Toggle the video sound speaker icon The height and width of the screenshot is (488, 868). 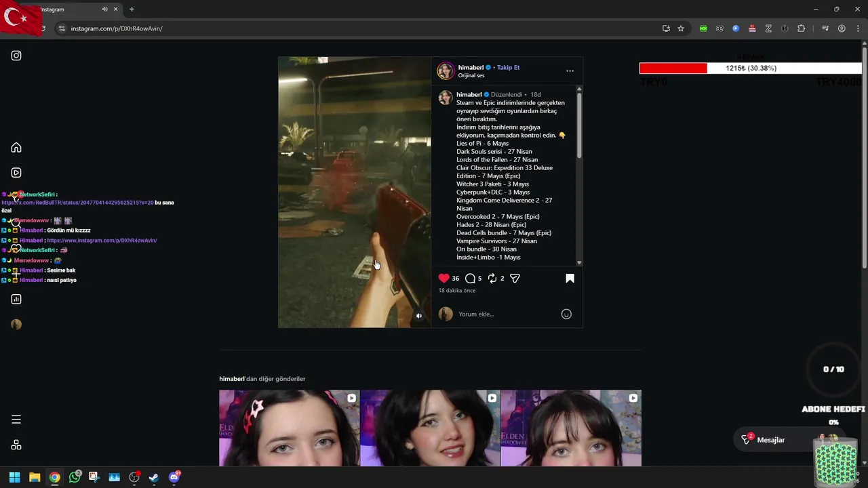(x=418, y=316)
